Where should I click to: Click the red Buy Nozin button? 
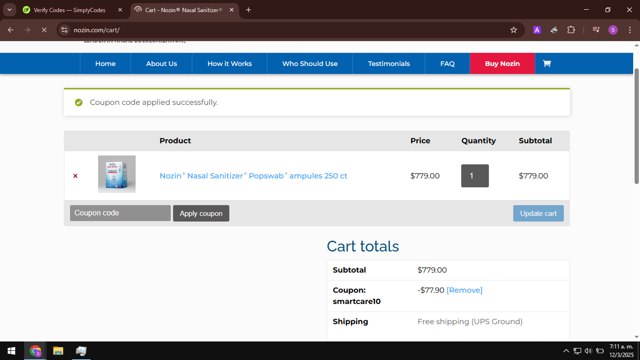pos(502,64)
